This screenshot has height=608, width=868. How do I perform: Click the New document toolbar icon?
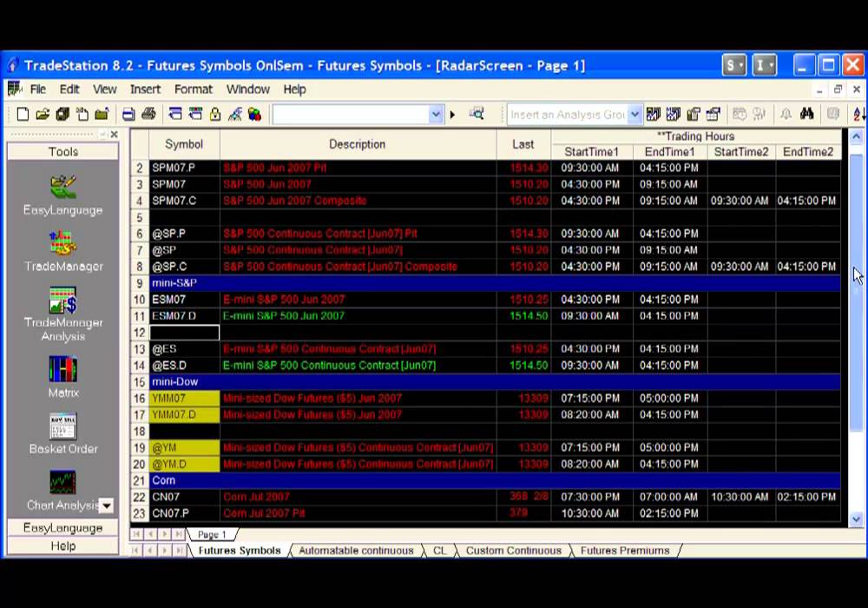(23, 115)
